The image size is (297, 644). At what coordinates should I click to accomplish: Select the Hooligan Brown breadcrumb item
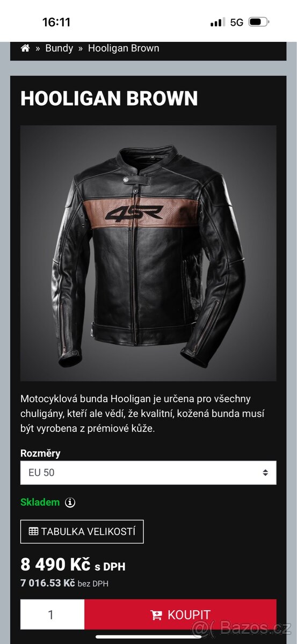(x=124, y=48)
